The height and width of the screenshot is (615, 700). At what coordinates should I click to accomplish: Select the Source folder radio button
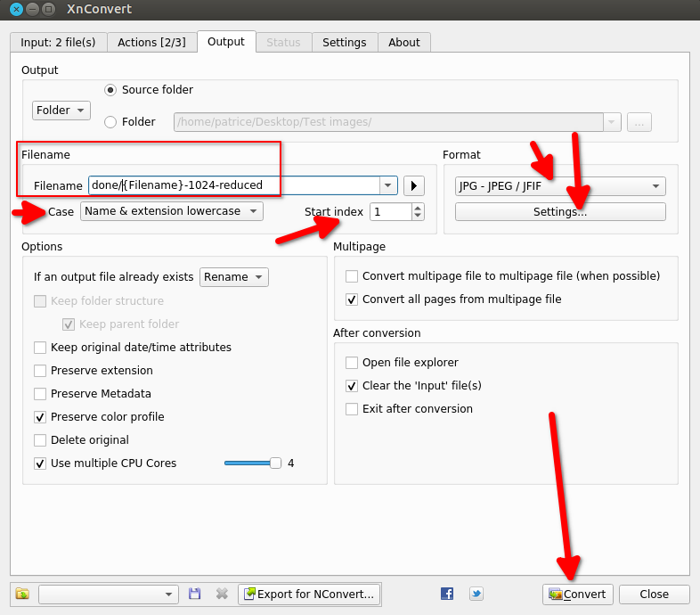click(x=110, y=90)
